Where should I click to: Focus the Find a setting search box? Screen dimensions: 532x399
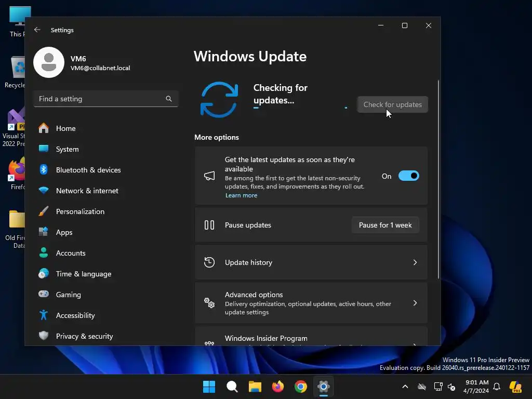(106, 99)
